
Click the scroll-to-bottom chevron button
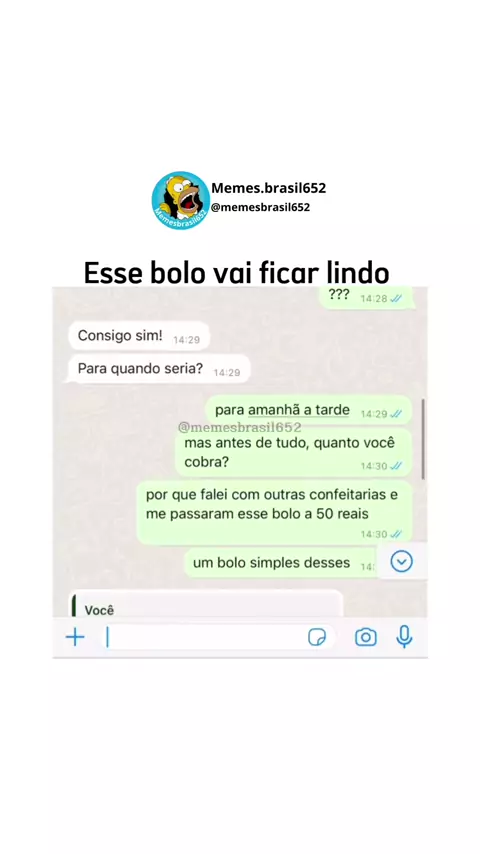(x=402, y=562)
